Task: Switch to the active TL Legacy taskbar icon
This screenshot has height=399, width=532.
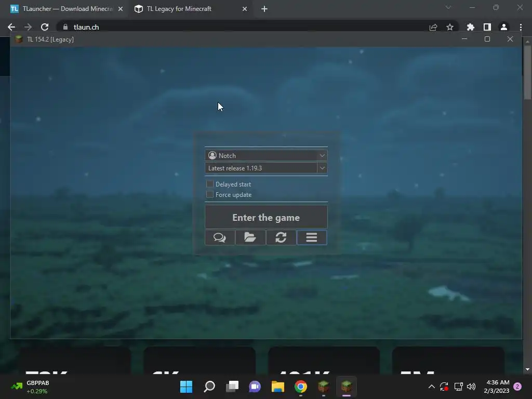Action: (347, 387)
